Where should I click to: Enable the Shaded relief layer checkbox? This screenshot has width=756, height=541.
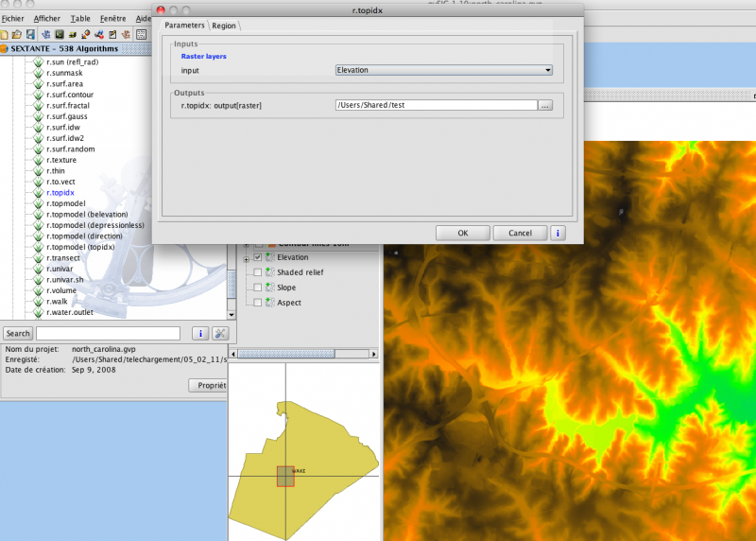pos(258,272)
